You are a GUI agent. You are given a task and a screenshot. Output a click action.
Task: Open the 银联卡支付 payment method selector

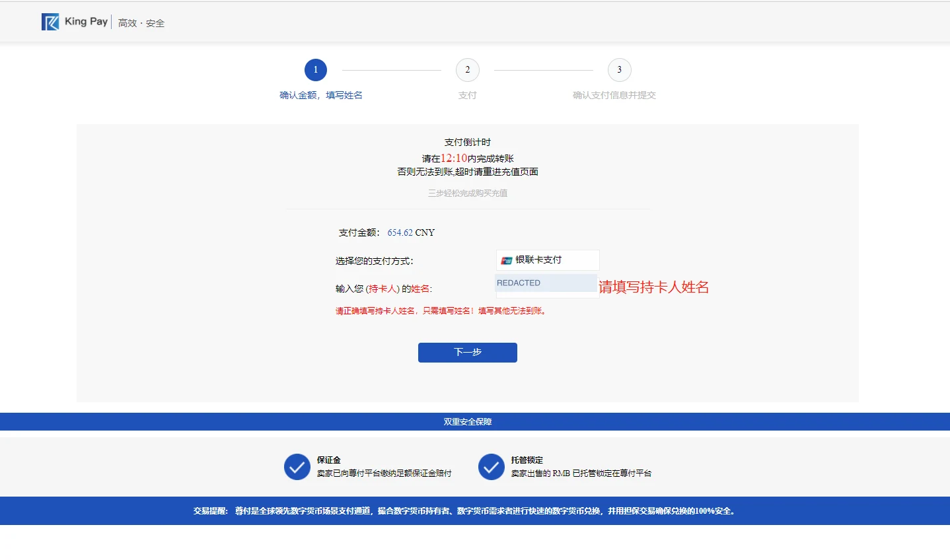[x=548, y=260]
